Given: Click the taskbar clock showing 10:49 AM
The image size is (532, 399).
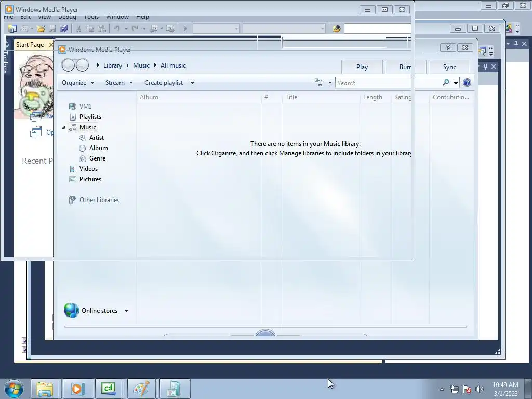Looking at the screenshot, I should tap(505, 389).
